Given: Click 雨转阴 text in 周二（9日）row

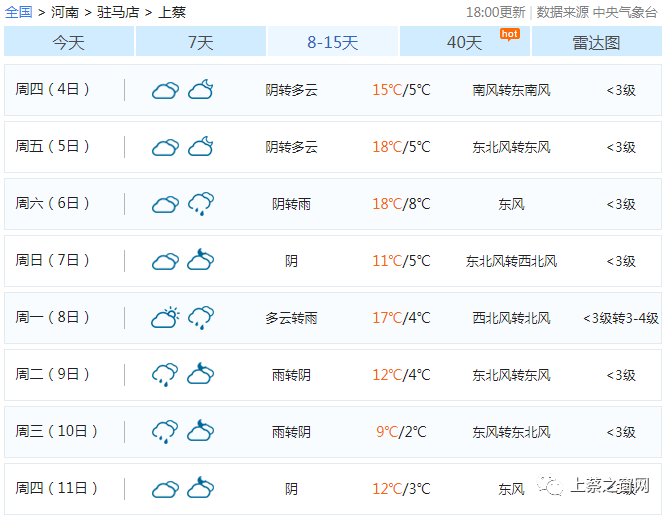Looking at the screenshot, I should point(291,375).
